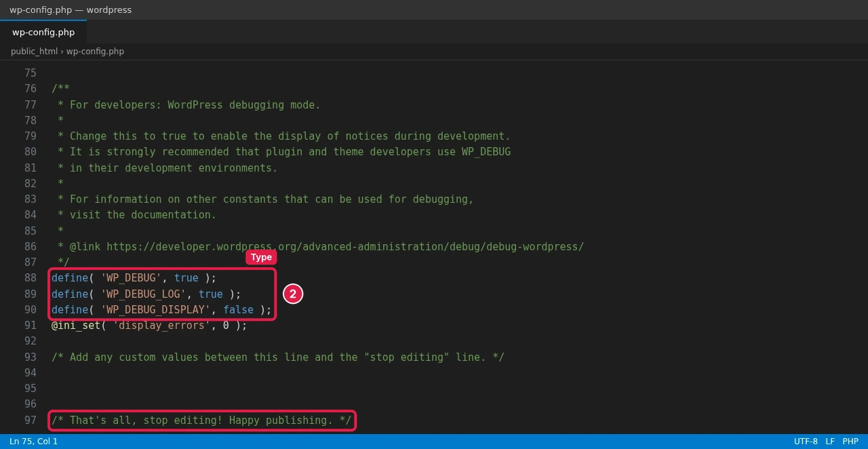Place cursor on 'WP_DEBUG' constant on line 88
The width and height of the screenshot is (868, 449).
coord(131,278)
